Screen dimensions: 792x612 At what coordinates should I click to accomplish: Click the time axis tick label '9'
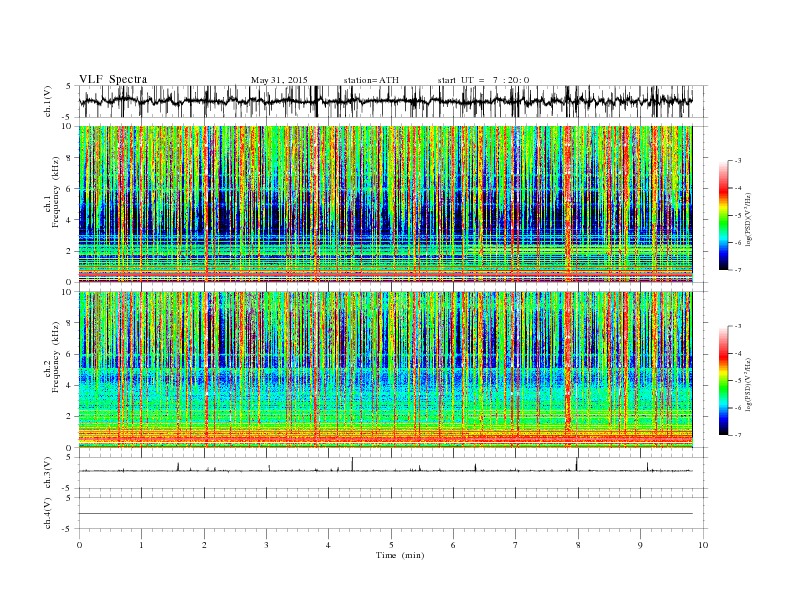point(640,545)
